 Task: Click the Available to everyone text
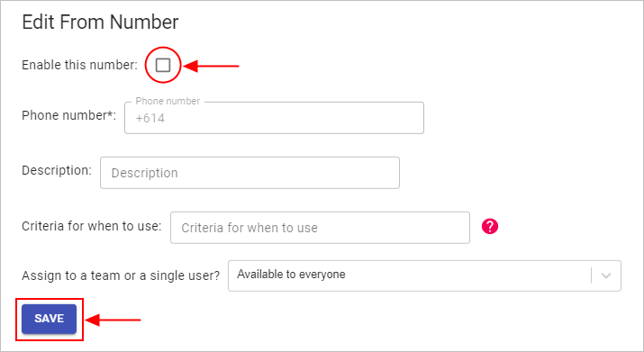point(291,275)
